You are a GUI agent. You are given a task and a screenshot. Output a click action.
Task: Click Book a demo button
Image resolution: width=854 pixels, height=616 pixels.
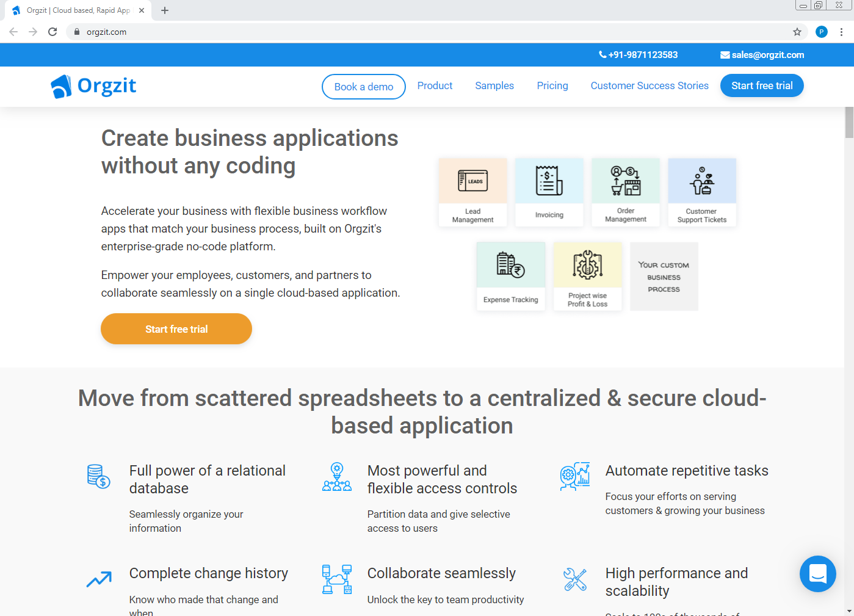[x=364, y=87]
